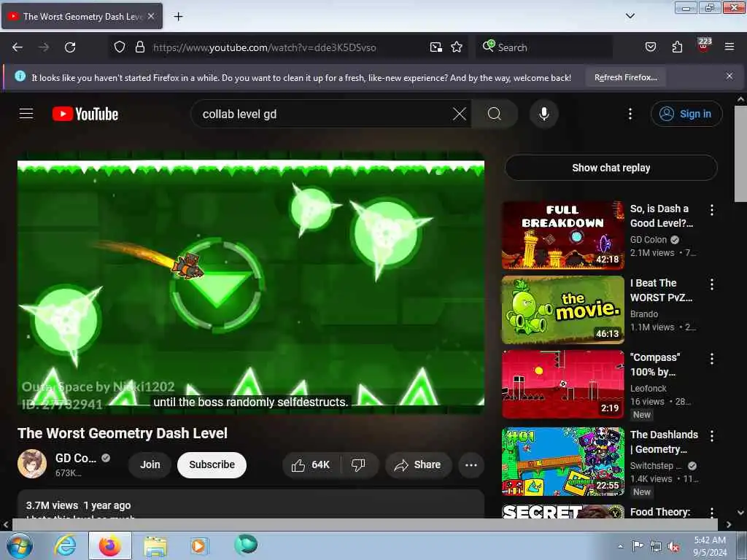Click the Share button
The image size is (747, 560).
coord(418,465)
